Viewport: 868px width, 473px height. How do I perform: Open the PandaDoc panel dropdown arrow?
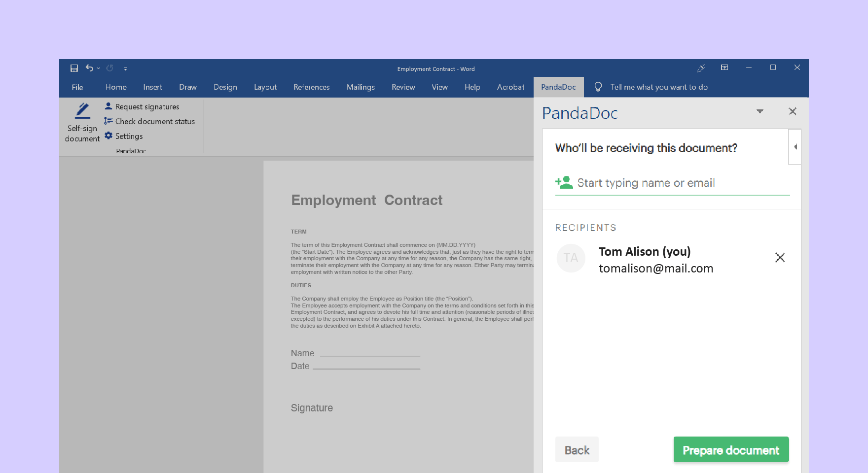(x=759, y=111)
